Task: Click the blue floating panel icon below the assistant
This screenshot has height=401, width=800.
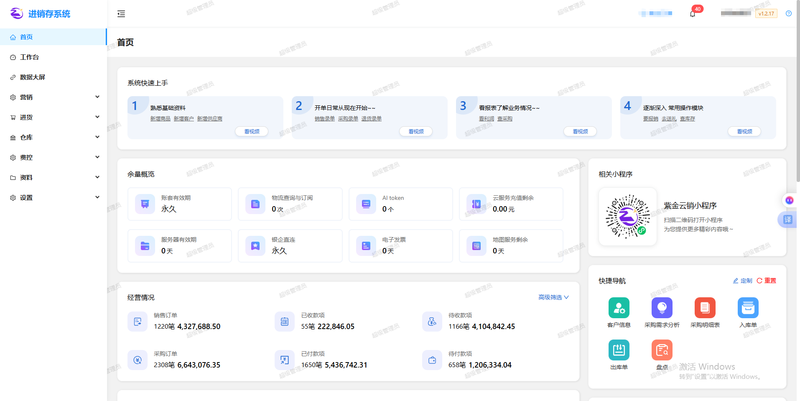Action: click(788, 219)
